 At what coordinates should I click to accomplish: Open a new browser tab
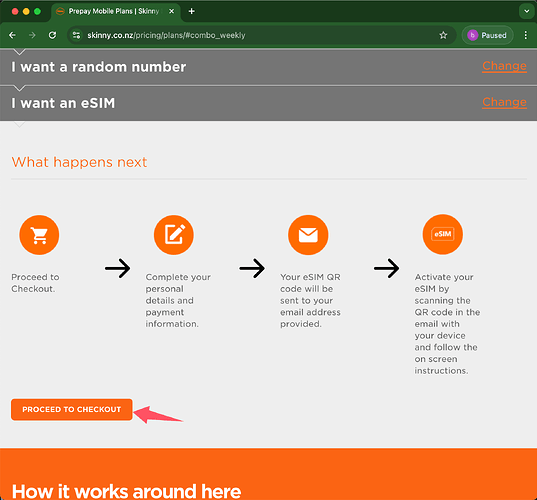click(192, 11)
